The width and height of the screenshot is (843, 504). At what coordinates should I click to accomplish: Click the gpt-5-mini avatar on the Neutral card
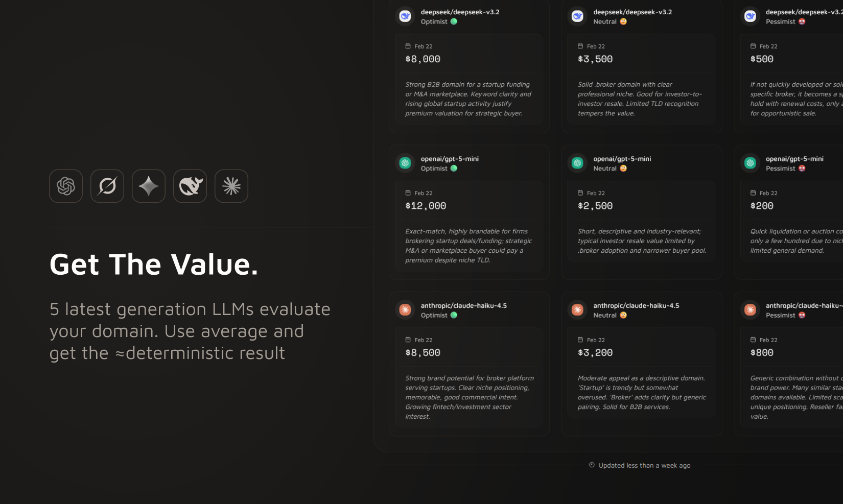click(x=577, y=162)
